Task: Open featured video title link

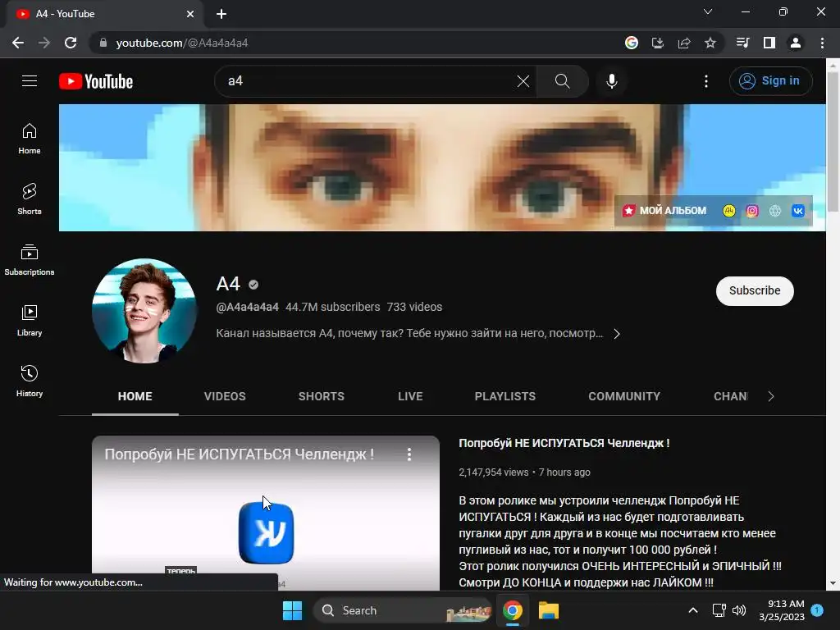Action: click(564, 443)
